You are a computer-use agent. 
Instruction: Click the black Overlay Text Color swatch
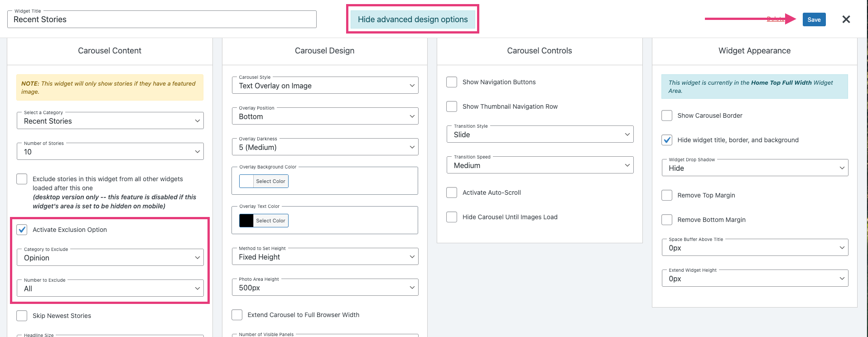tap(246, 221)
